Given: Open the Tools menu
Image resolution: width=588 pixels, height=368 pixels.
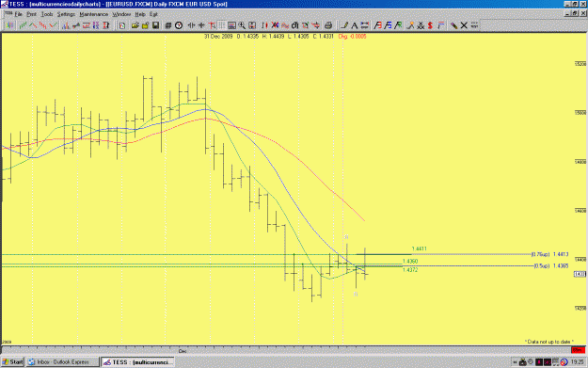Looking at the screenshot, I should point(47,14).
